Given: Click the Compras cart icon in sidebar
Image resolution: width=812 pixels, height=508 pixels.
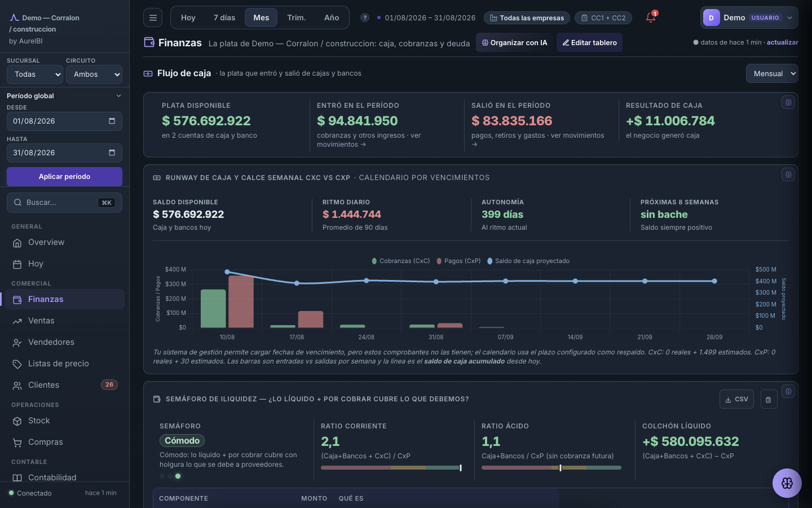Looking at the screenshot, I should click(x=17, y=443).
